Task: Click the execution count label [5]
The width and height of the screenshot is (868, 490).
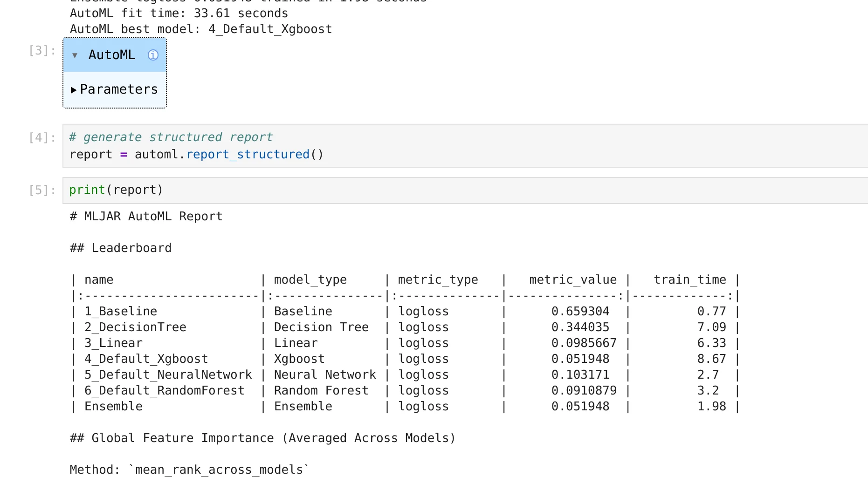Action: (41, 190)
